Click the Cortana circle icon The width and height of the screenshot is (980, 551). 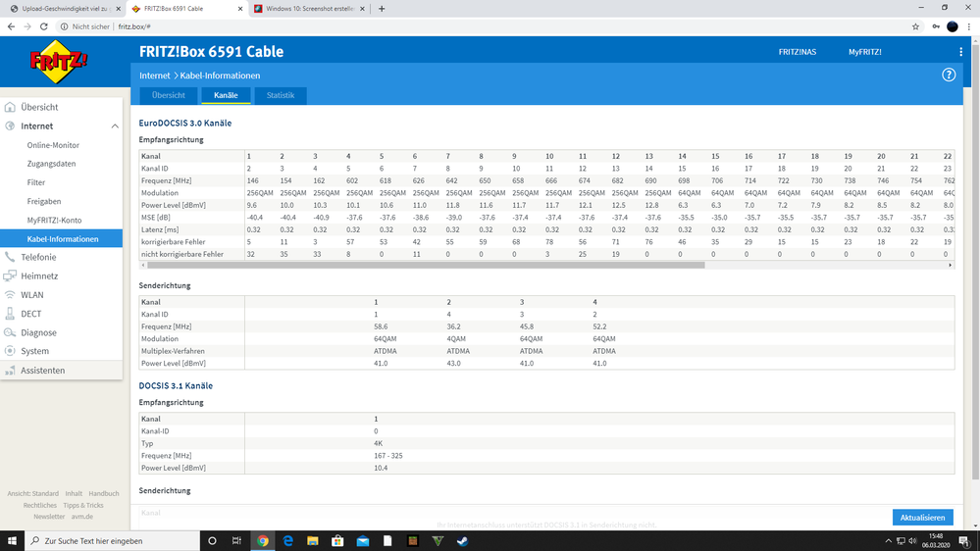pyautogui.click(x=212, y=541)
